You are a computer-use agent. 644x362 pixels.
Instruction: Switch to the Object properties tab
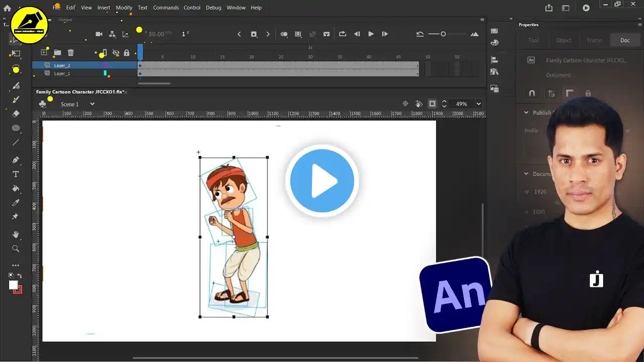tap(563, 40)
